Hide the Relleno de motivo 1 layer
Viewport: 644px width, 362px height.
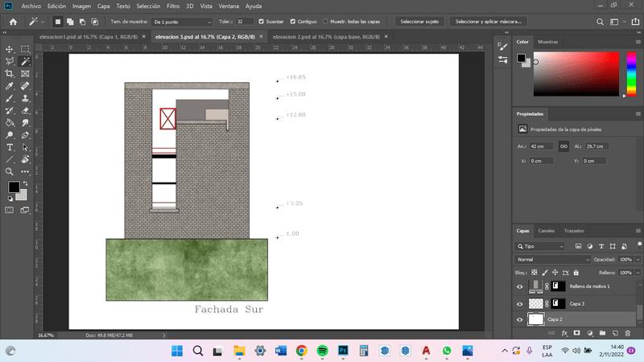pyautogui.click(x=519, y=286)
